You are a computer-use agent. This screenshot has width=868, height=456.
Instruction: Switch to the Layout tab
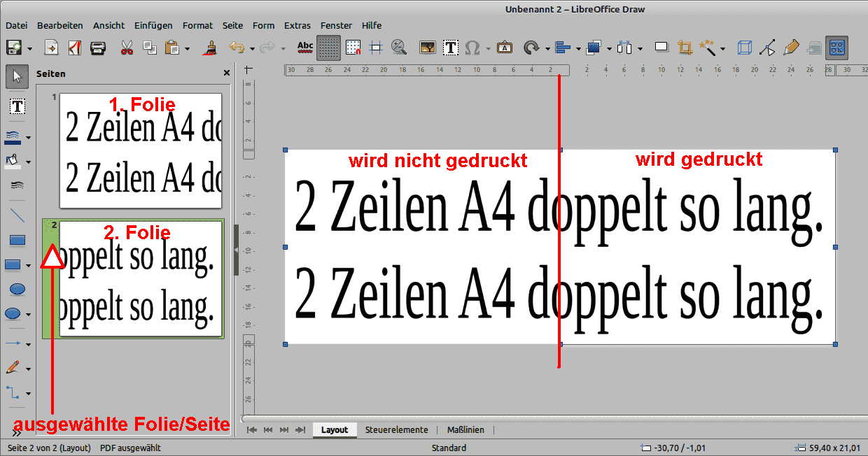click(335, 429)
